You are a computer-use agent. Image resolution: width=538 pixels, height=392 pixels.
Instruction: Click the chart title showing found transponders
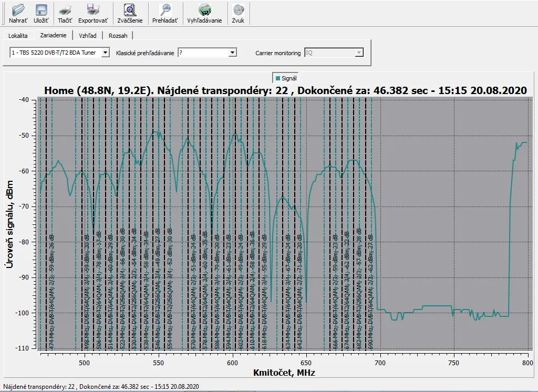pyautogui.click(x=285, y=90)
